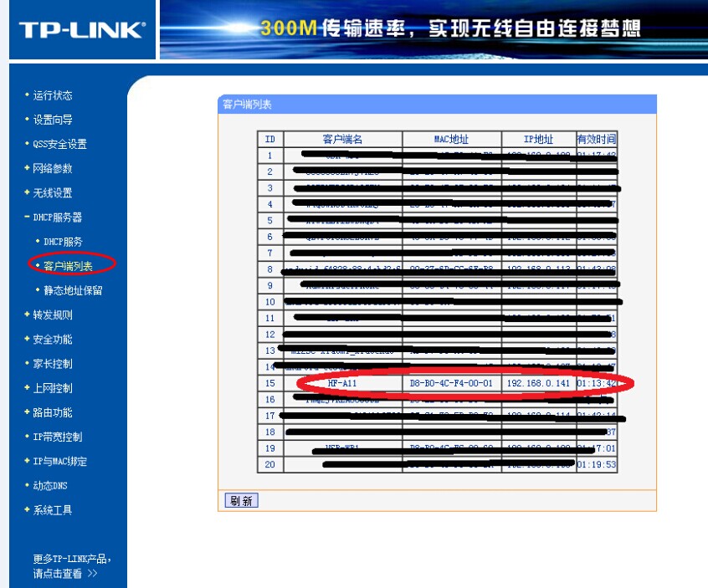Expand the 安全功能 section
This screenshot has width=708, height=588.
pos(53,339)
